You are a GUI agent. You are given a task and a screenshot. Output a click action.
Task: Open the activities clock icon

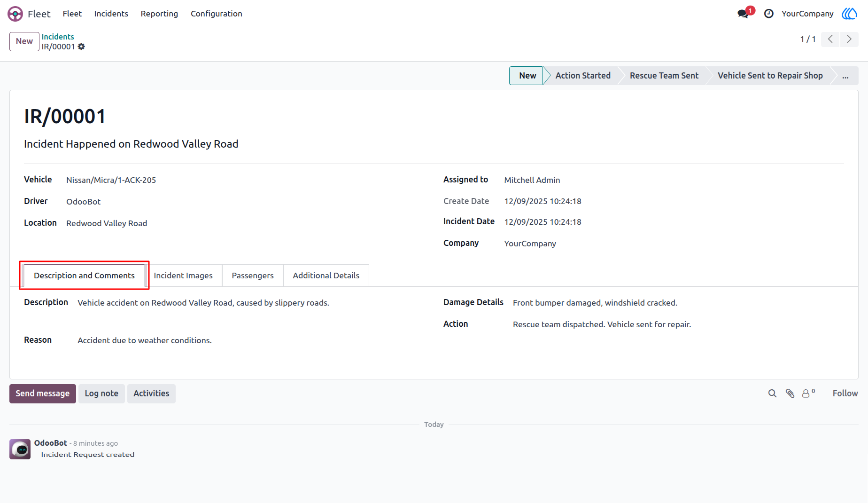pos(769,14)
